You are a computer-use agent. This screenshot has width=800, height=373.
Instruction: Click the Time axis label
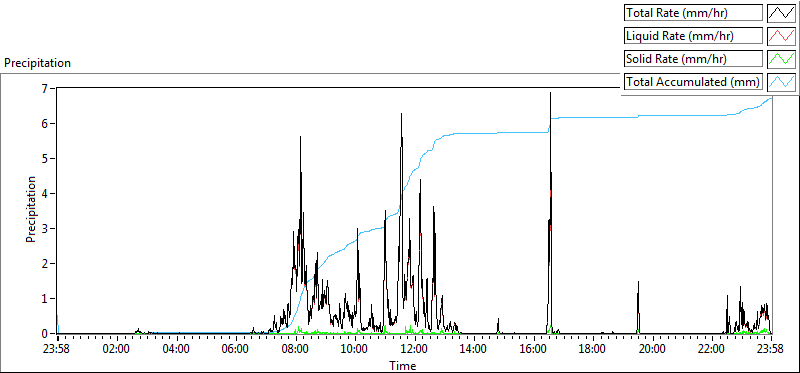click(403, 366)
